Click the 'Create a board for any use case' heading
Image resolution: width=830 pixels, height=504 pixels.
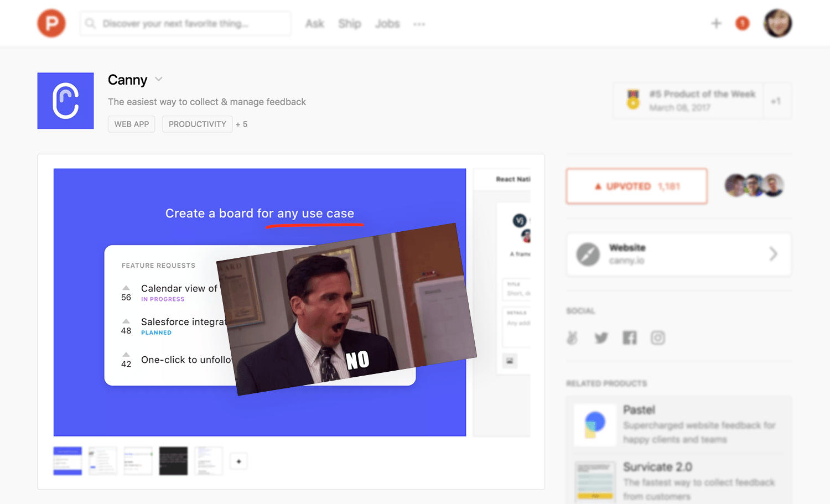click(260, 214)
